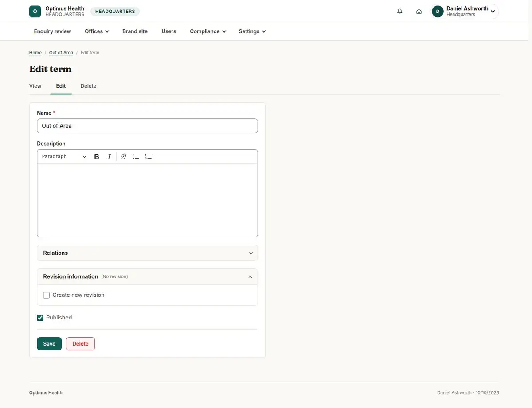Switch to the View tab
The width and height of the screenshot is (532, 408).
click(35, 86)
